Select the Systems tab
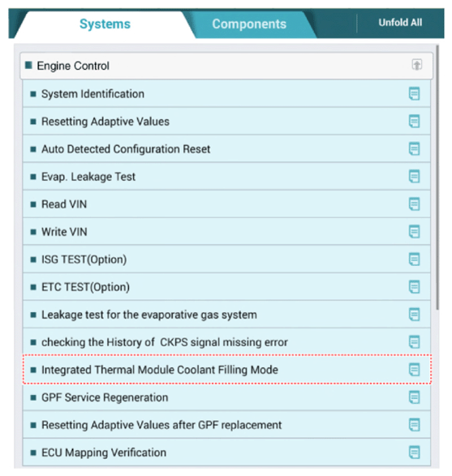 [x=105, y=24]
